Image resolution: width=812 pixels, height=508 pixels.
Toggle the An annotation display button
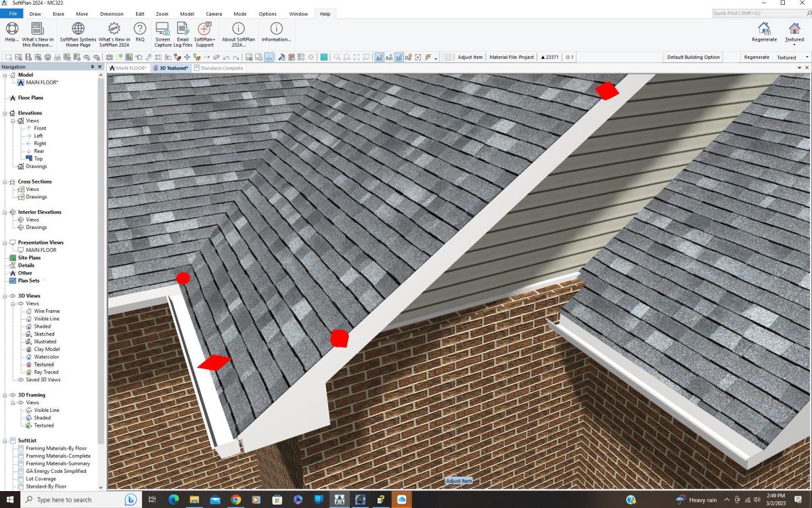coord(379,58)
